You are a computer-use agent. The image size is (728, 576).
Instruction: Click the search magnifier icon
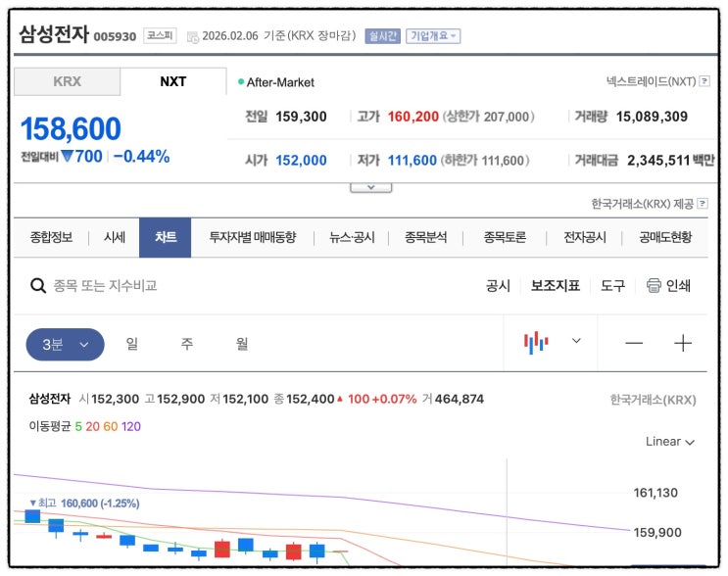(37, 285)
